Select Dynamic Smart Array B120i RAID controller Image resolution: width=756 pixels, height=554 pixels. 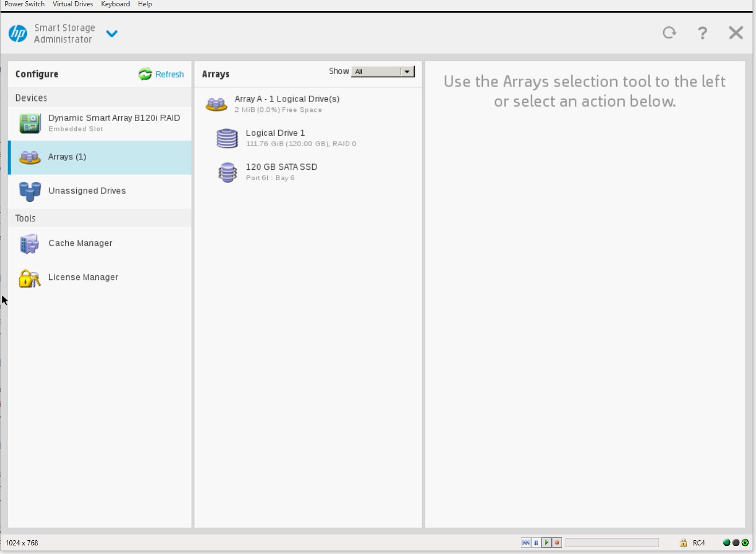pyautogui.click(x=100, y=123)
